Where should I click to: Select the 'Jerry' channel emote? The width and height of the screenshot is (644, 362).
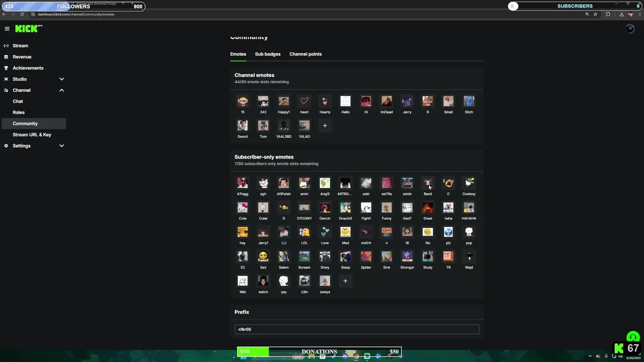pos(407,101)
